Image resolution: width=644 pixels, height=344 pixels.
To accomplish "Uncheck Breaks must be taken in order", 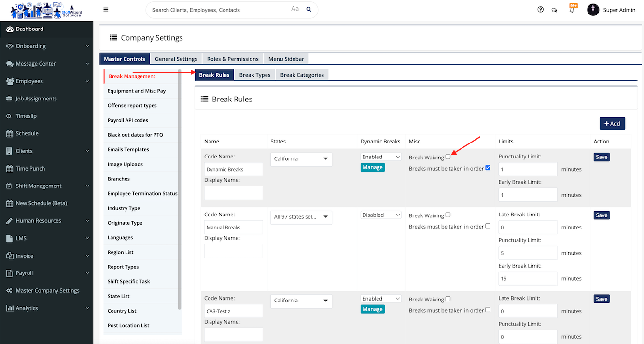I will click(488, 168).
